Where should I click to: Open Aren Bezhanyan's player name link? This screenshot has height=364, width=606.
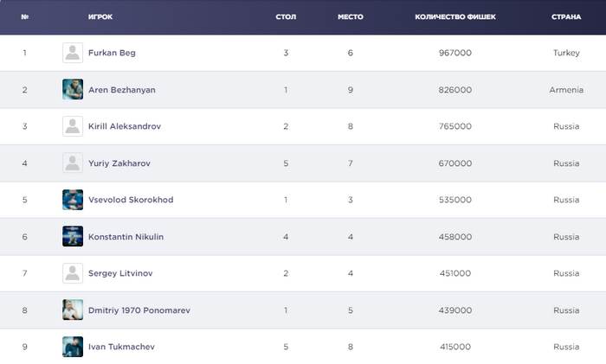point(121,90)
